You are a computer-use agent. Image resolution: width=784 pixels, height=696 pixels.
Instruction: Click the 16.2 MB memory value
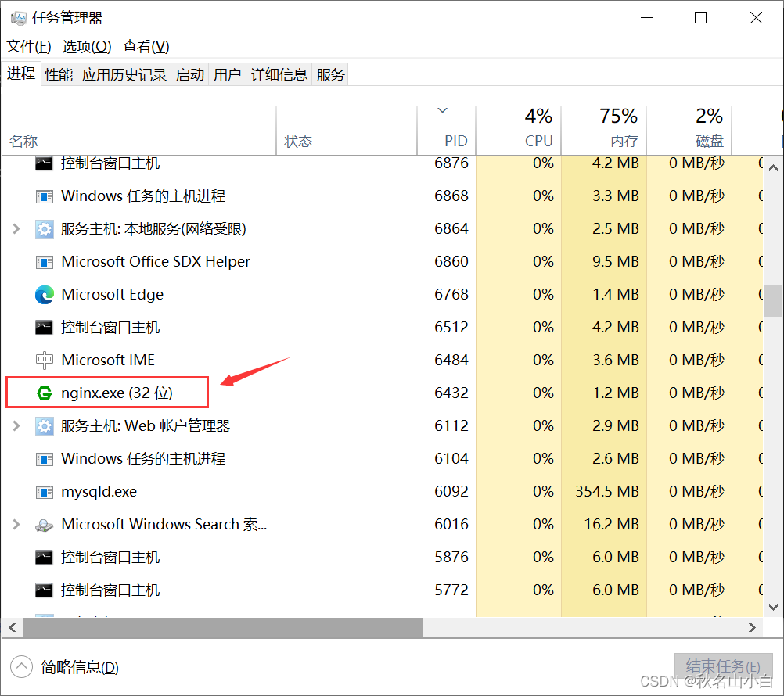612,524
